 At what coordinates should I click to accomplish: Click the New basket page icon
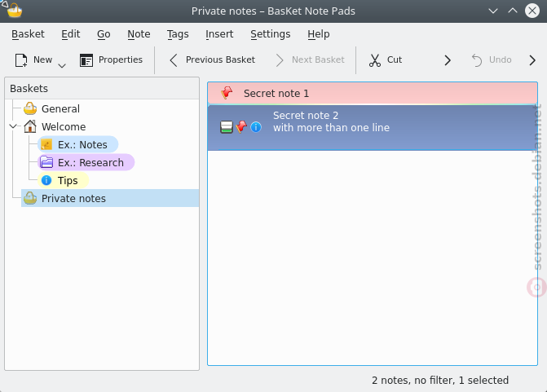pos(21,60)
